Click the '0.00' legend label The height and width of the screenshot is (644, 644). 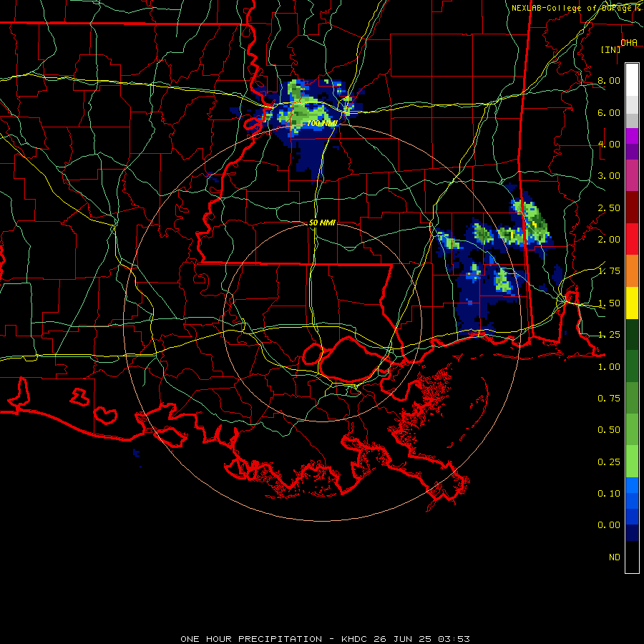(x=609, y=525)
